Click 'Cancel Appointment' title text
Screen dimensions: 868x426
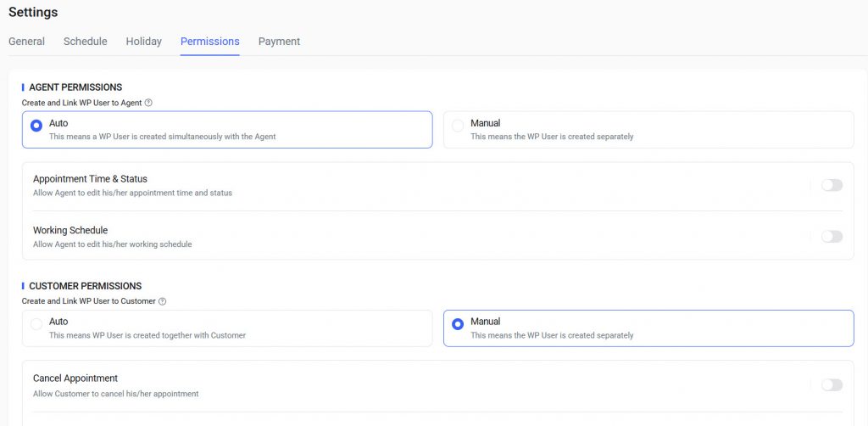pyautogui.click(x=75, y=378)
